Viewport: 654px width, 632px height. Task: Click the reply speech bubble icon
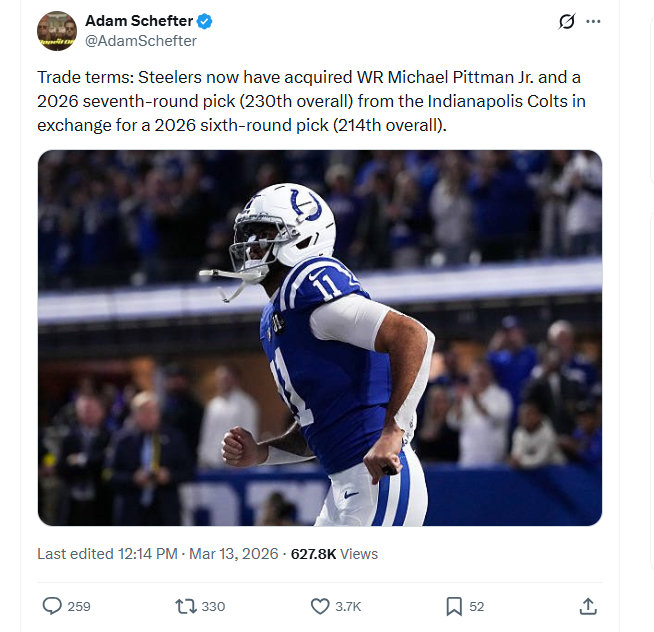coord(52,606)
